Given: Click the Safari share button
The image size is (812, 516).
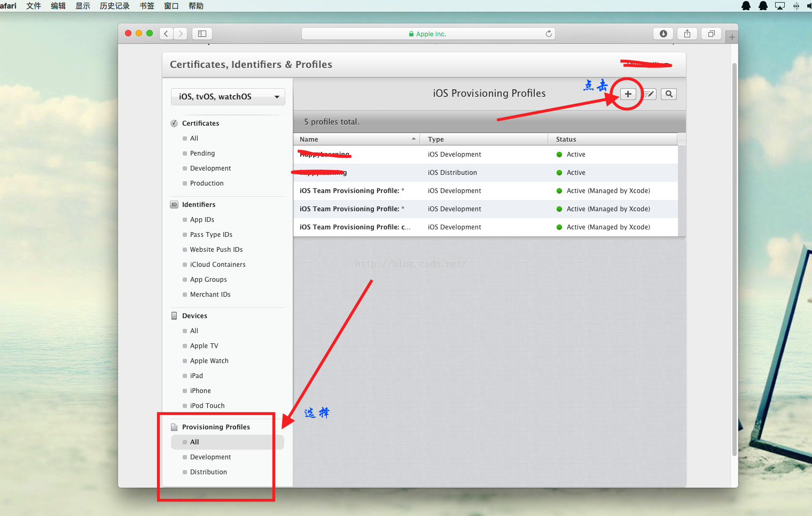Looking at the screenshot, I should pyautogui.click(x=688, y=34).
